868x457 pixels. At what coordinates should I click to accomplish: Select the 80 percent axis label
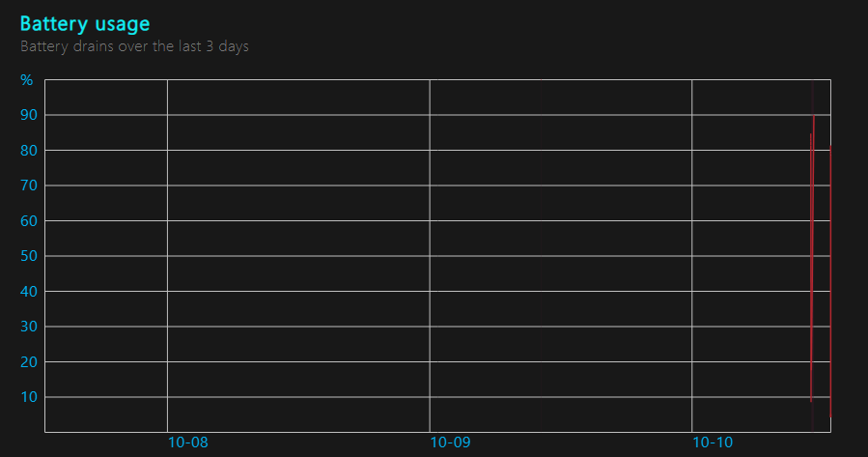click(29, 150)
